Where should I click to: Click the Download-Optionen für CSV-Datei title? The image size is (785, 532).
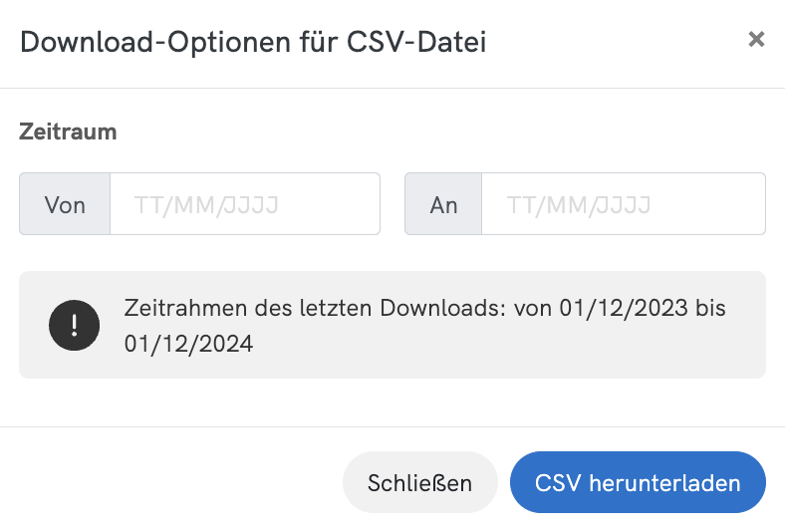click(253, 42)
